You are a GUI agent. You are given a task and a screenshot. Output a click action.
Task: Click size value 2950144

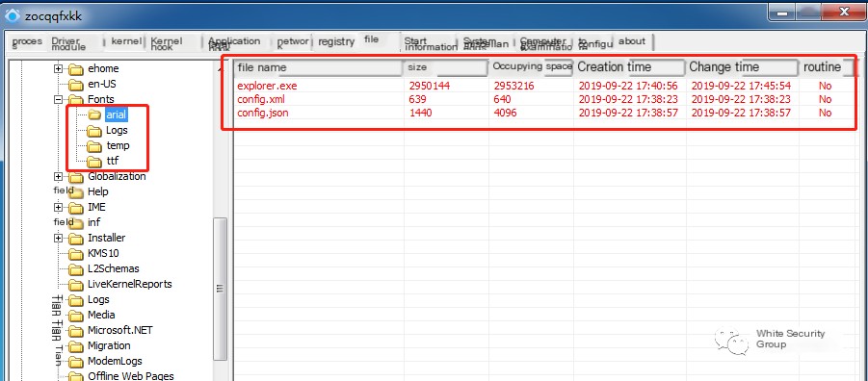point(429,86)
